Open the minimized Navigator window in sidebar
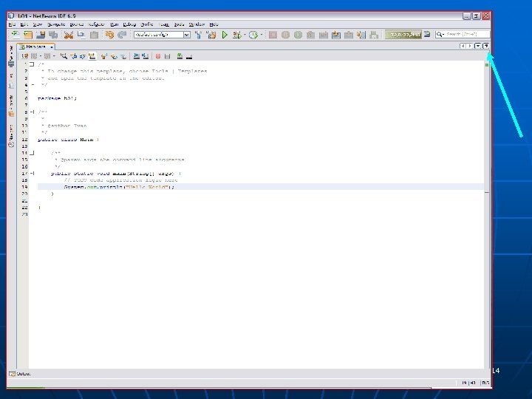The height and width of the screenshot is (399, 532). click(11, 136)
